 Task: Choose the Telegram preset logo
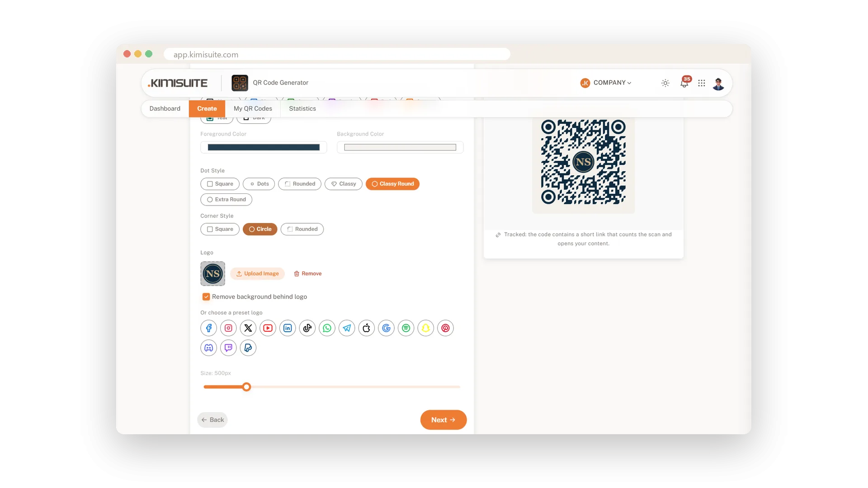coord(347,328)
